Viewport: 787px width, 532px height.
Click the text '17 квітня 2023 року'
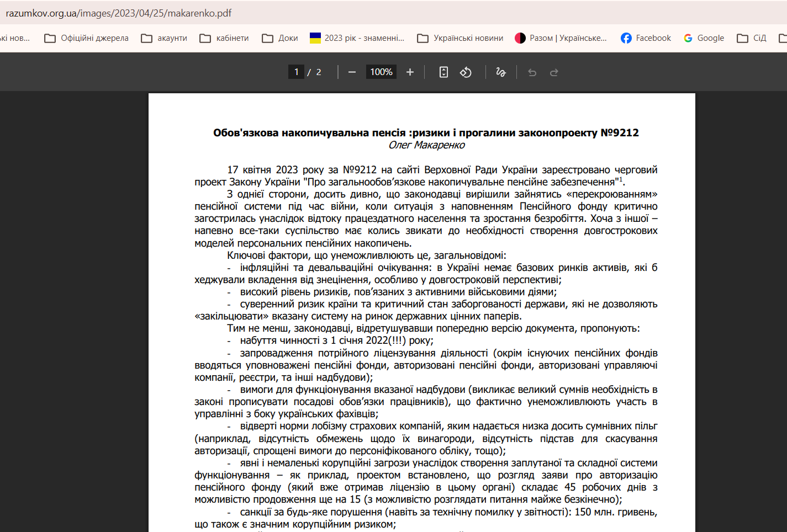coord(276,170)
